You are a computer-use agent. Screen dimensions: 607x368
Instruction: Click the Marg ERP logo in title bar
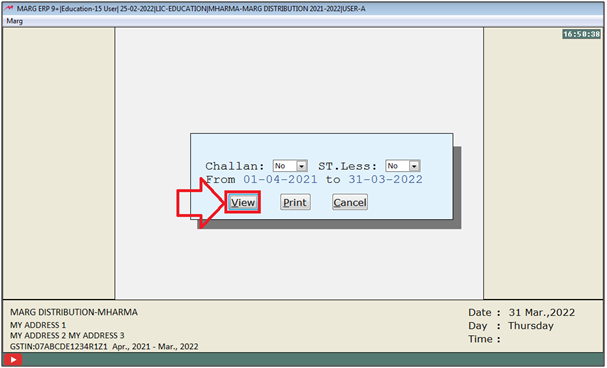[x=9, y=8]
